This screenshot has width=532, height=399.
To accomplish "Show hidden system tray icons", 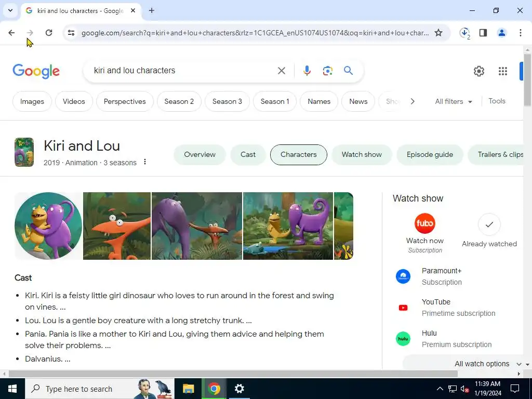I will (x=440, y=389).
